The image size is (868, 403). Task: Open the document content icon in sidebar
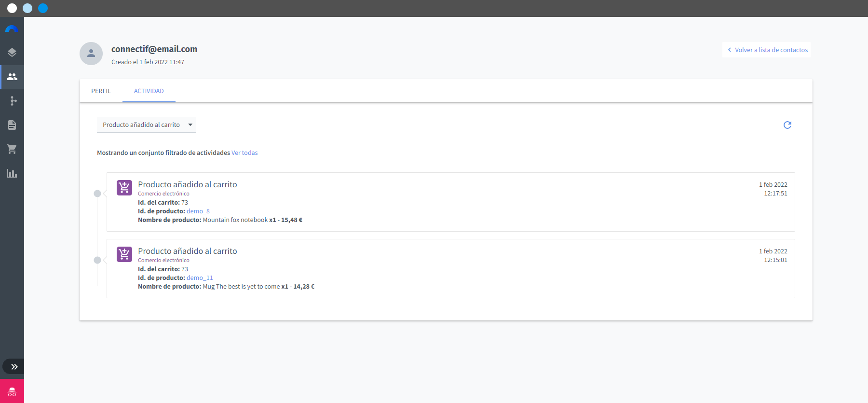[x=12, y=125]
